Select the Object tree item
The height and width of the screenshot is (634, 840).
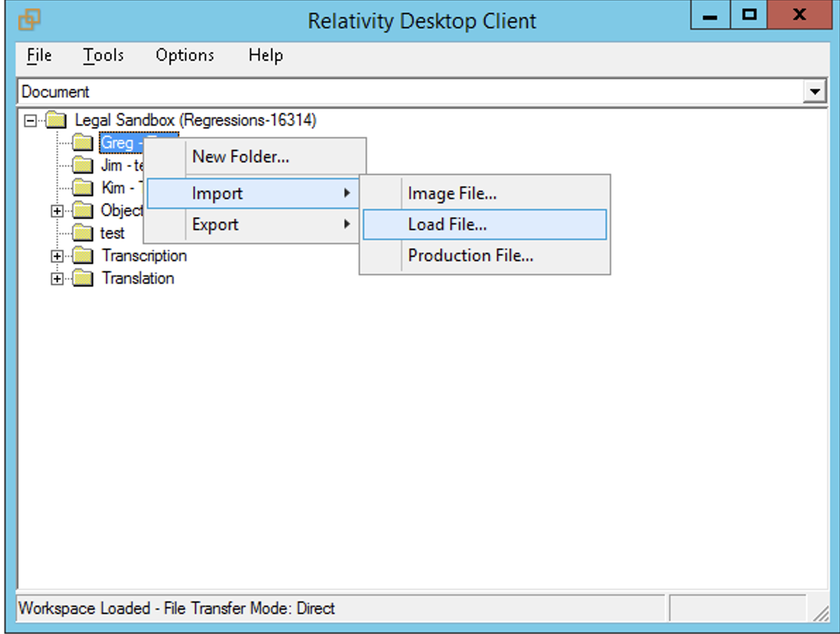click(x=123, y=210)
